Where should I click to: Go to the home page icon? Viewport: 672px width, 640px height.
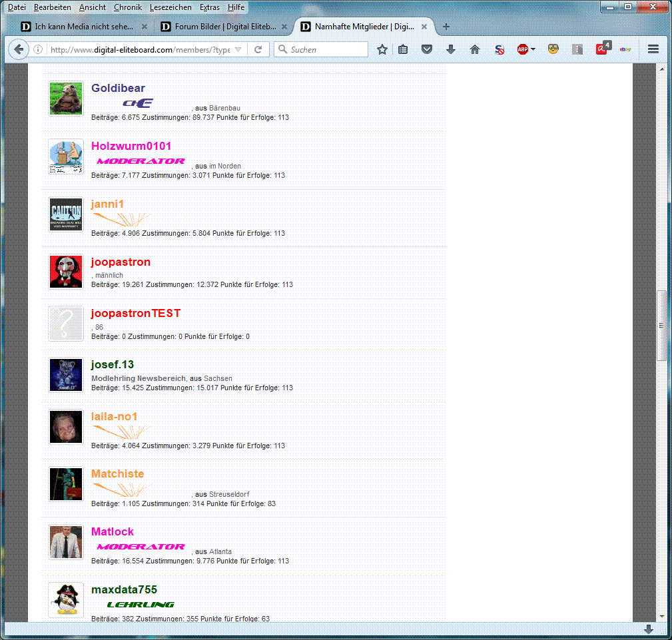click(475, 50)
